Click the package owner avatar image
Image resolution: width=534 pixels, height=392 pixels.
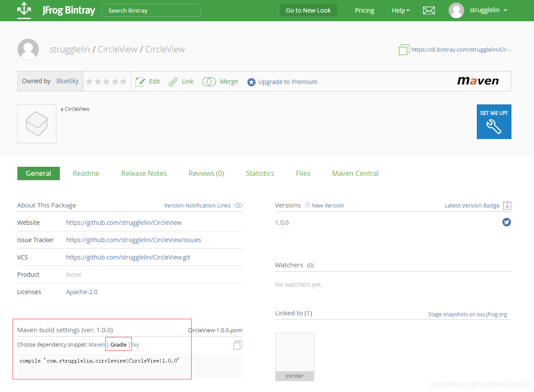pyautogui.click(x=28, y=49)
